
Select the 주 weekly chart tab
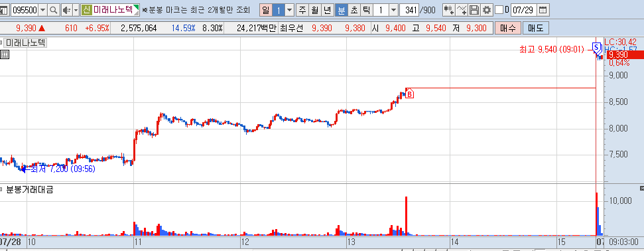[x=302, y=10]
